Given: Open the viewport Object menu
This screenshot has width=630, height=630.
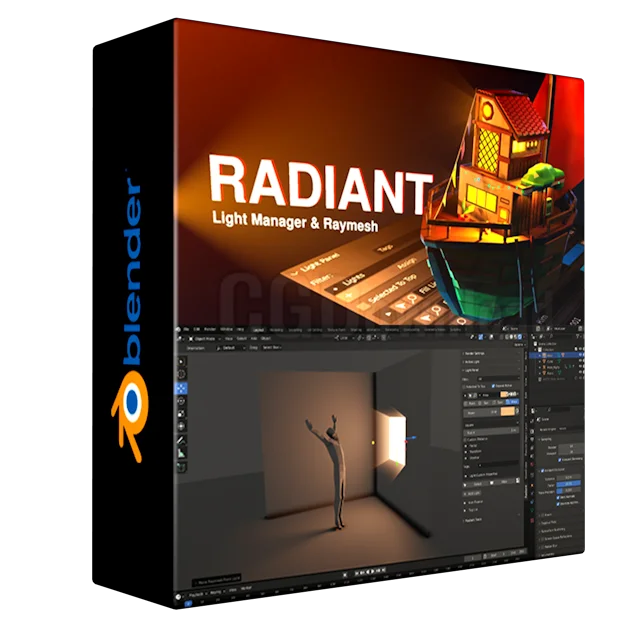Looking at the screenshot, I should click(266, 339).
